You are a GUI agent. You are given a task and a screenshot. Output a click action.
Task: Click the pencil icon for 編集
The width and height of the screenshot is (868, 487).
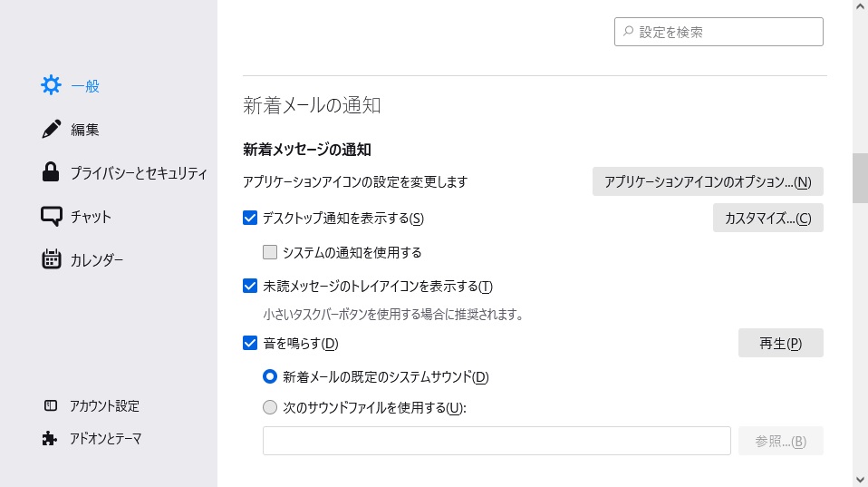click(52, 130)
